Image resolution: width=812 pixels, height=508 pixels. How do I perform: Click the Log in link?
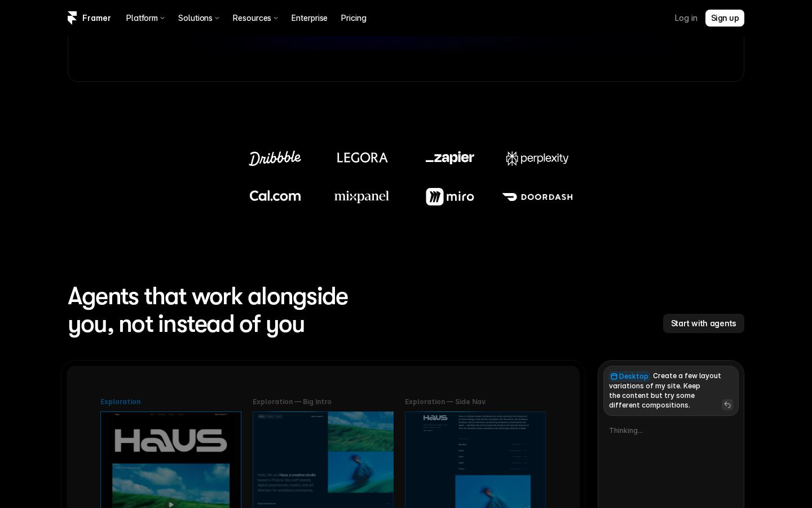(686, 18)
